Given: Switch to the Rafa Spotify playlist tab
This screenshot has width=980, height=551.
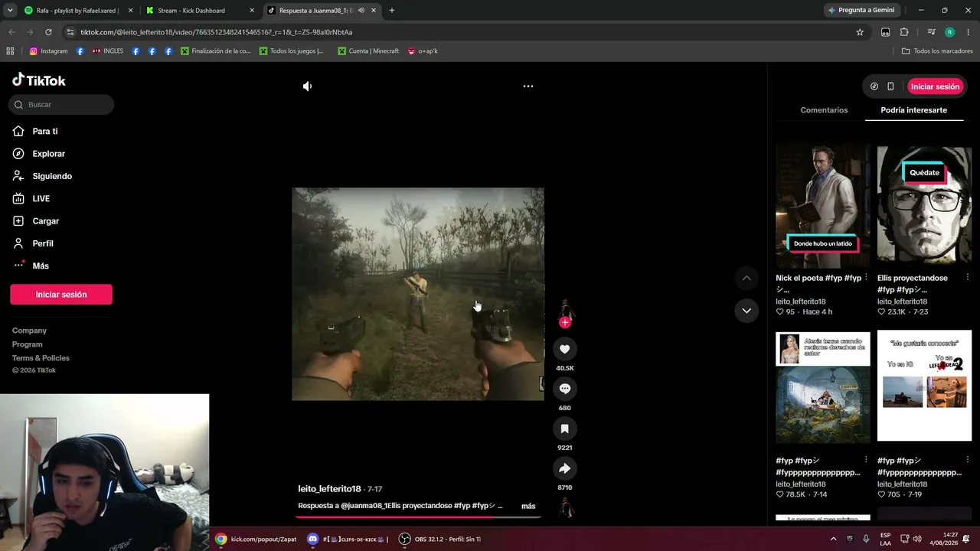Looking at the screenshot, I should pyautogui.click(x=77, y=11).
